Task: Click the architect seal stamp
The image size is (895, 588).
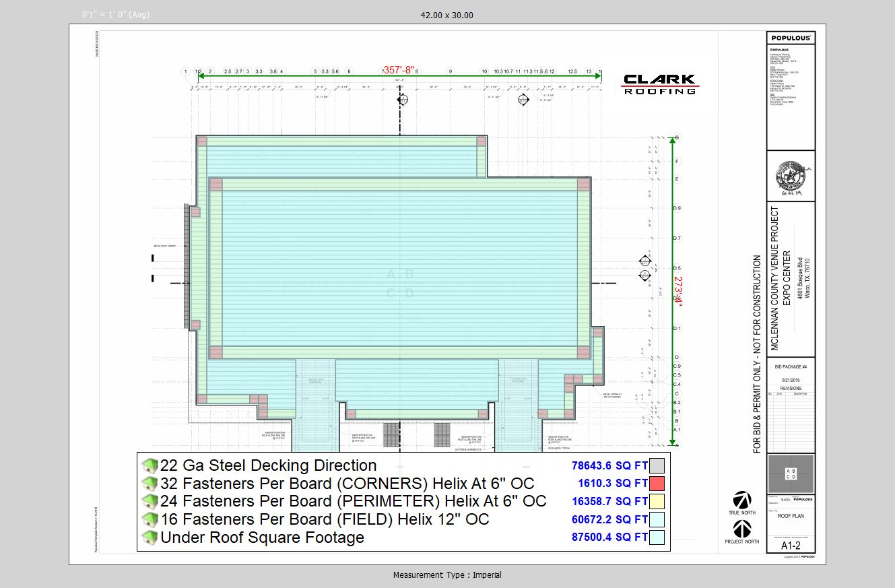Action: [x=791, y=176]
